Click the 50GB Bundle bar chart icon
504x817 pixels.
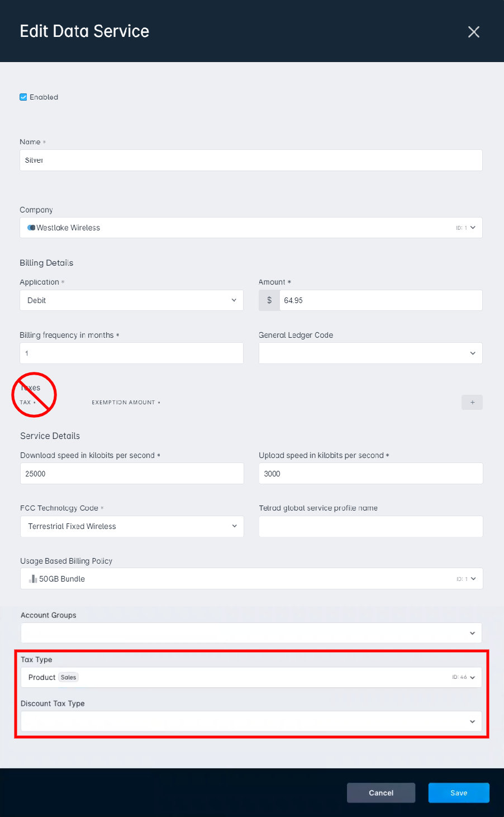click(x=33, y=579)
